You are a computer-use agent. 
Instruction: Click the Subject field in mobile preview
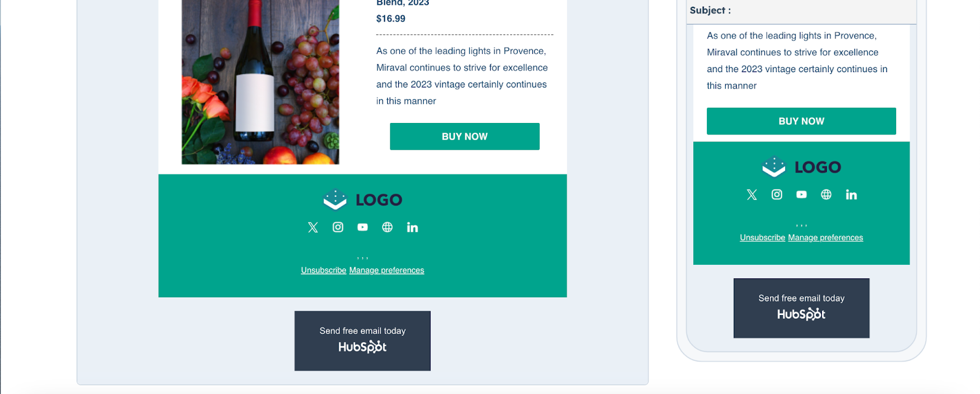tap(796, 10)
